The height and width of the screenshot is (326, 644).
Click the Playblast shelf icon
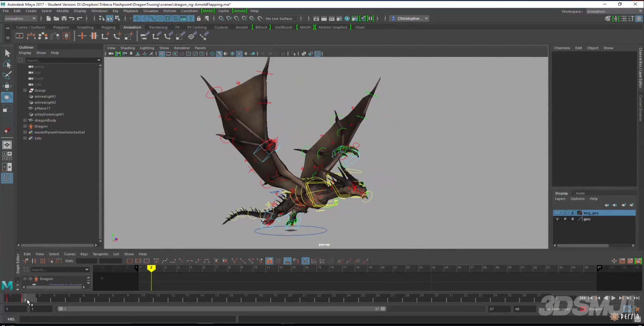coord(19,36)
